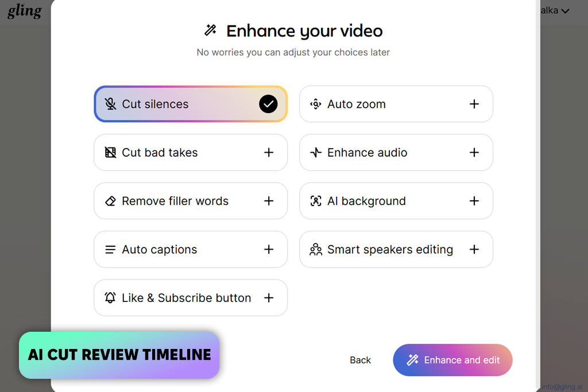Select the Cut bad takes label
Image resolution: width=588 pixels, height=392 pixels.
point(160,153)
